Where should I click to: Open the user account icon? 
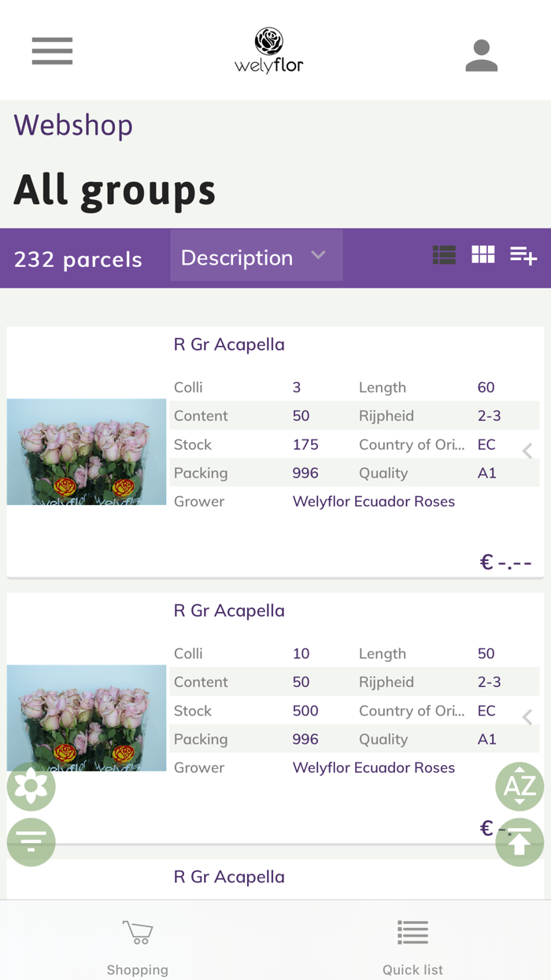tap(481, 50)
